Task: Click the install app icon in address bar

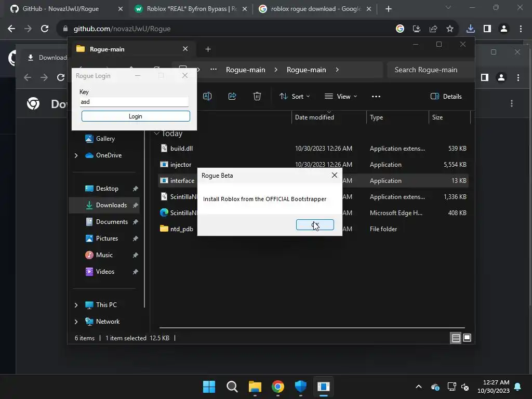Action: coord(417,29)
